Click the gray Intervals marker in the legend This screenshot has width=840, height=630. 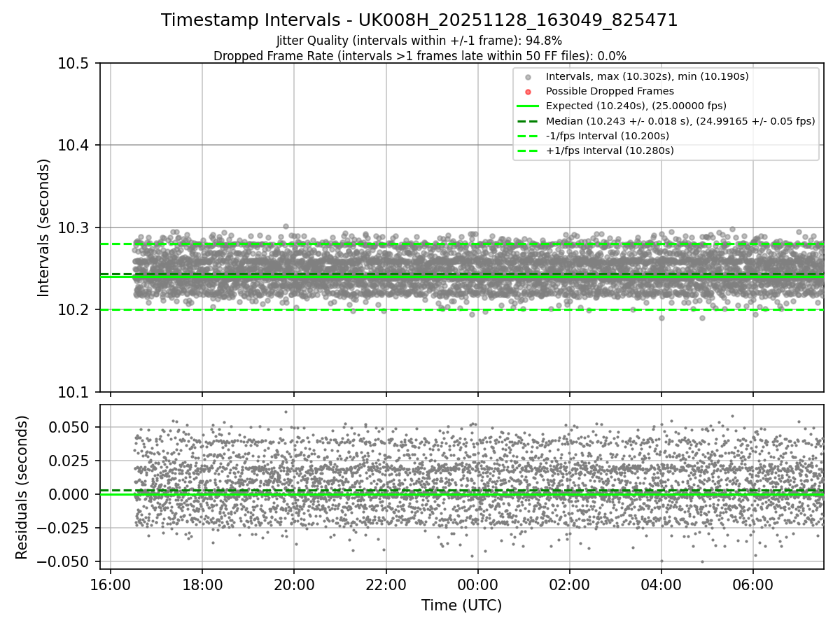coord(528,76)
